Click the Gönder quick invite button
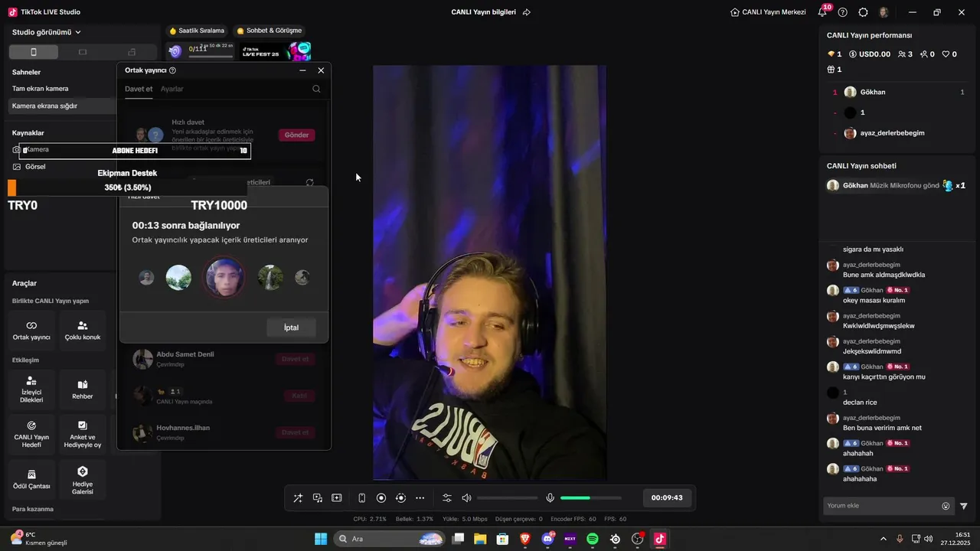This screenshot has height=551, width=980. click(296, 135)
